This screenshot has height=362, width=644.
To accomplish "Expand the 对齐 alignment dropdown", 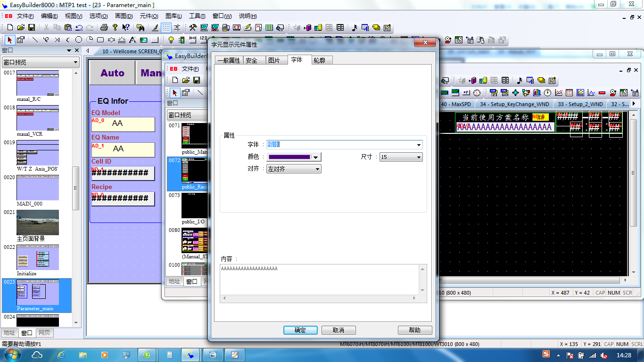I will [x=317, y=169].
